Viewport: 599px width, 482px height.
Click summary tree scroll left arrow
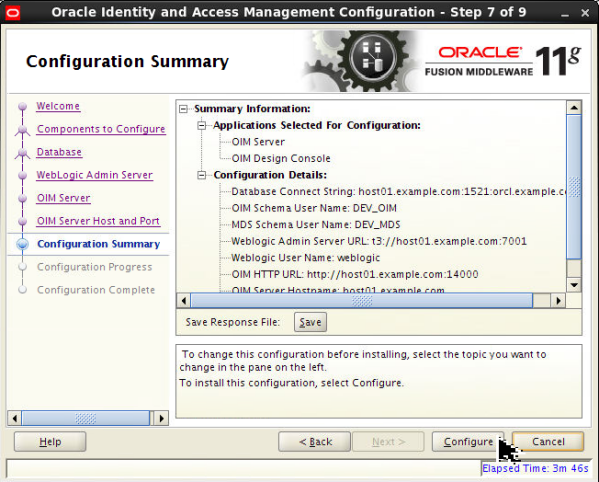coord(184,301)
